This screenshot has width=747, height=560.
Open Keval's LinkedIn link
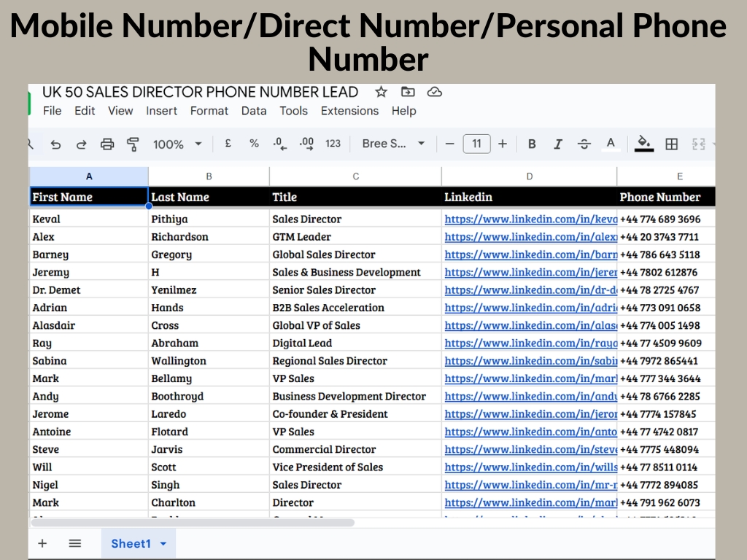coord(531,219)
